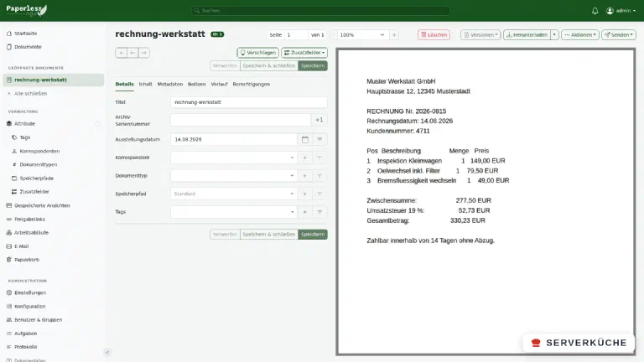
Task: Click Alle schließen
Action: tap(30, 94)
